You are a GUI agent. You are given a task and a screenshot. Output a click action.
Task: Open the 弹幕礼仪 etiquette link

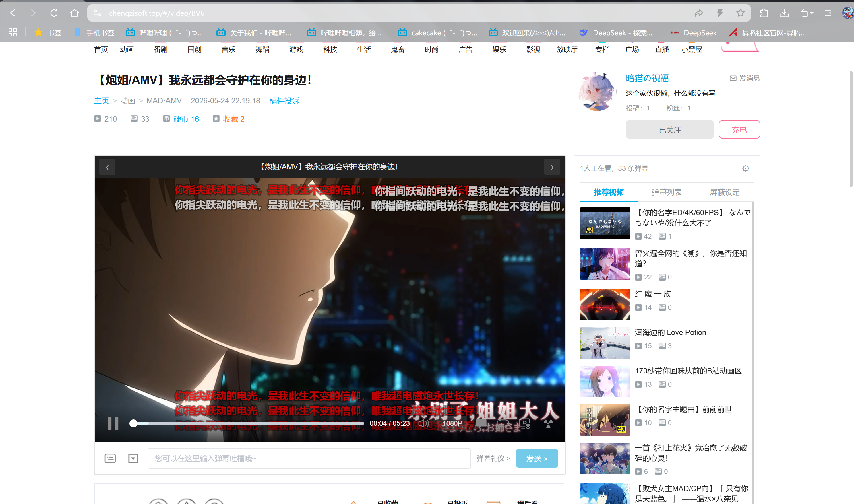493,458
